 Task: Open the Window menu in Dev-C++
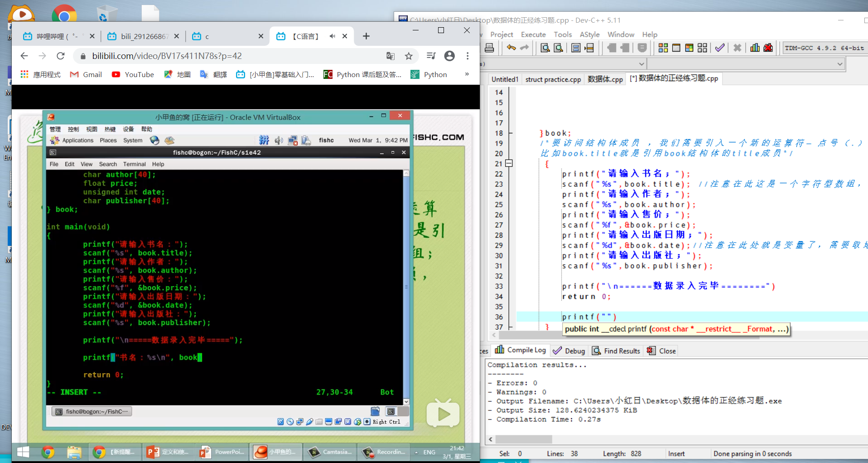621,34
